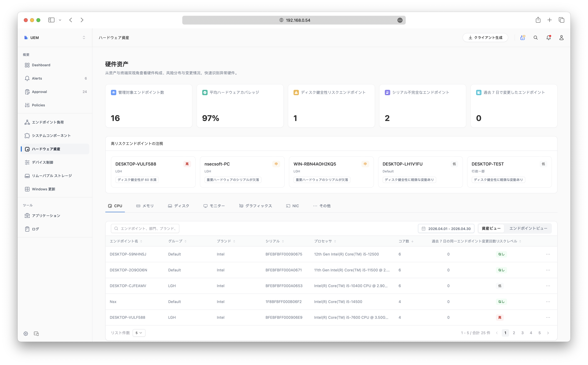Open the DESKTOP-VULF588 high risk card
Screen dimensions: 588x365
point(153,172)
